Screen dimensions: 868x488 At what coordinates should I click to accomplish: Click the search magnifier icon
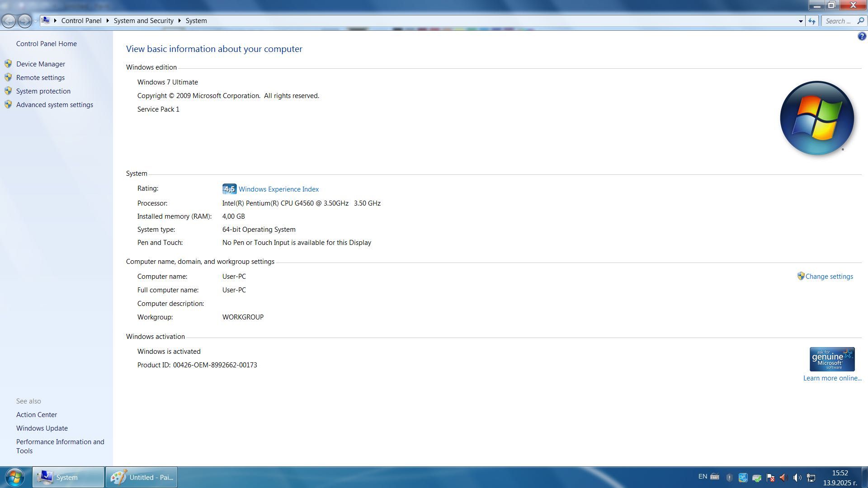point(860,21)
